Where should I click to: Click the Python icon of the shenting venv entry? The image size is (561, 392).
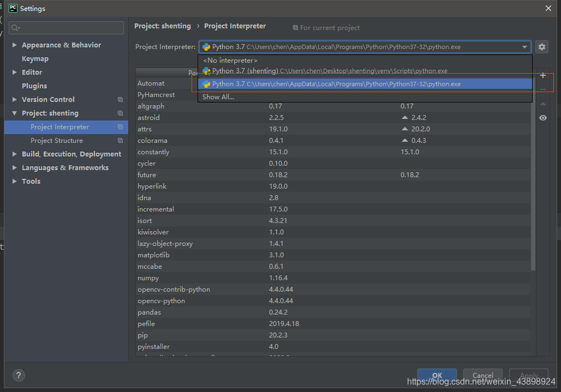click(x=206, y=71)
